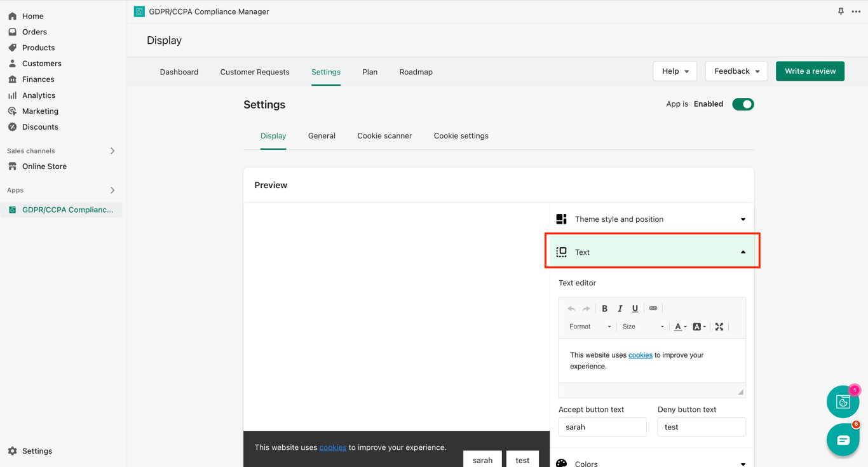The image size is (868, 467).
Task: Click the Discounts percent icon
Action: 13,127
